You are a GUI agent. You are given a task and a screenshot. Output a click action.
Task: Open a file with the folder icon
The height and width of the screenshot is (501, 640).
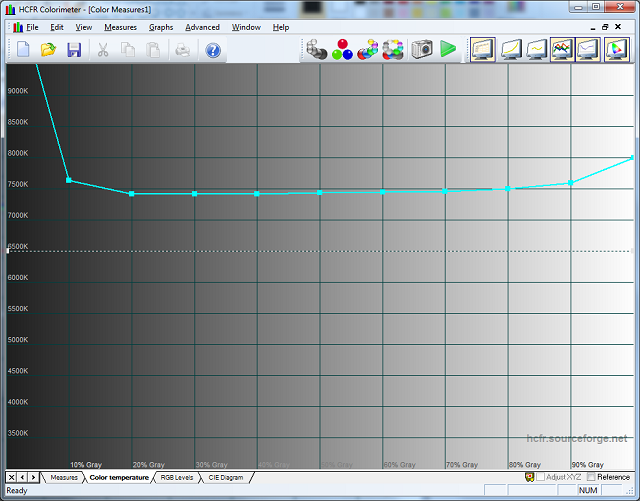pos(49,50)
